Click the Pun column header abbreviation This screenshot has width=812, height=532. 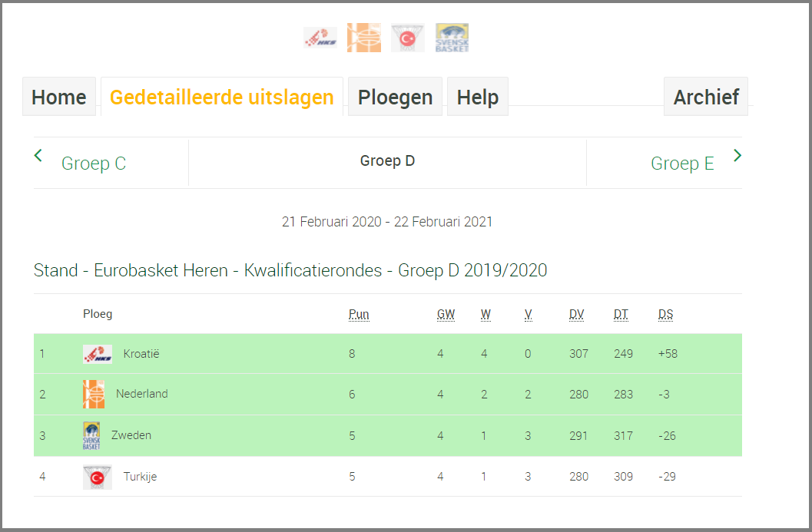(x=359, y=314)
